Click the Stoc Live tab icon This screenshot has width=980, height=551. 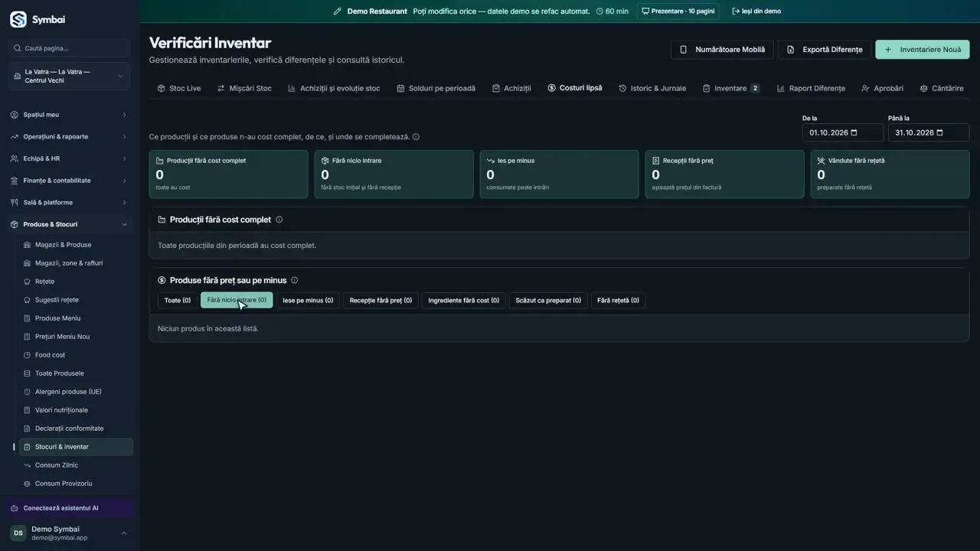pyautogui.click(x=161, y=89)
